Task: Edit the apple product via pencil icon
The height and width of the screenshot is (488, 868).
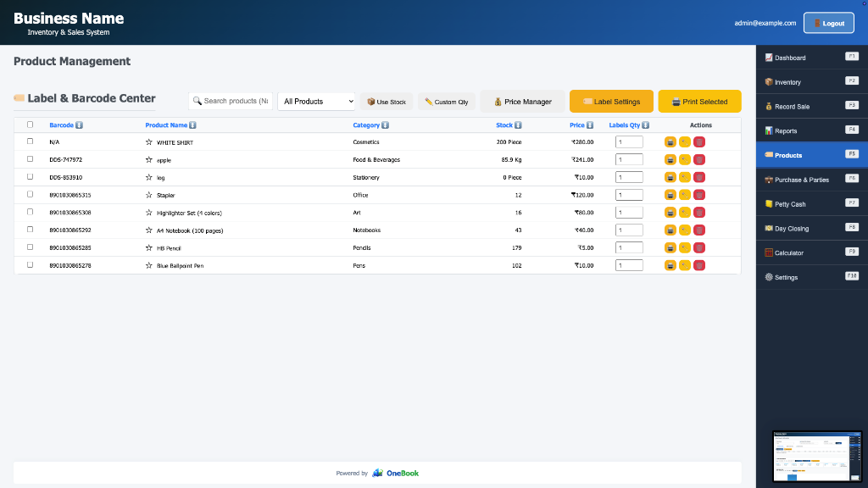Action: [685, 160]
